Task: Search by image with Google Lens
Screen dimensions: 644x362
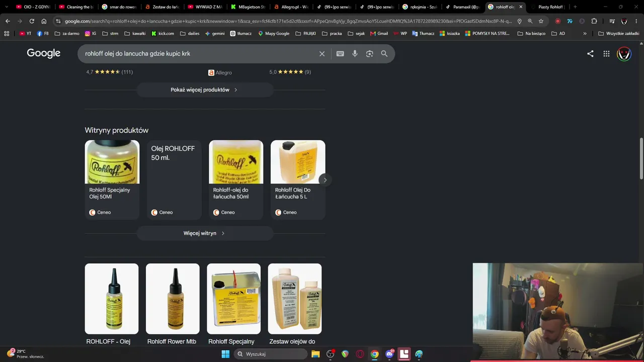Action: [x=369, y=54]
